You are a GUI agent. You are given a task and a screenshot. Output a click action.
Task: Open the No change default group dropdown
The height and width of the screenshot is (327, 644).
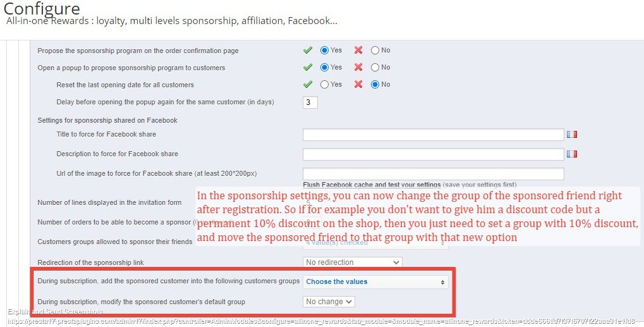tap(329, 302)
